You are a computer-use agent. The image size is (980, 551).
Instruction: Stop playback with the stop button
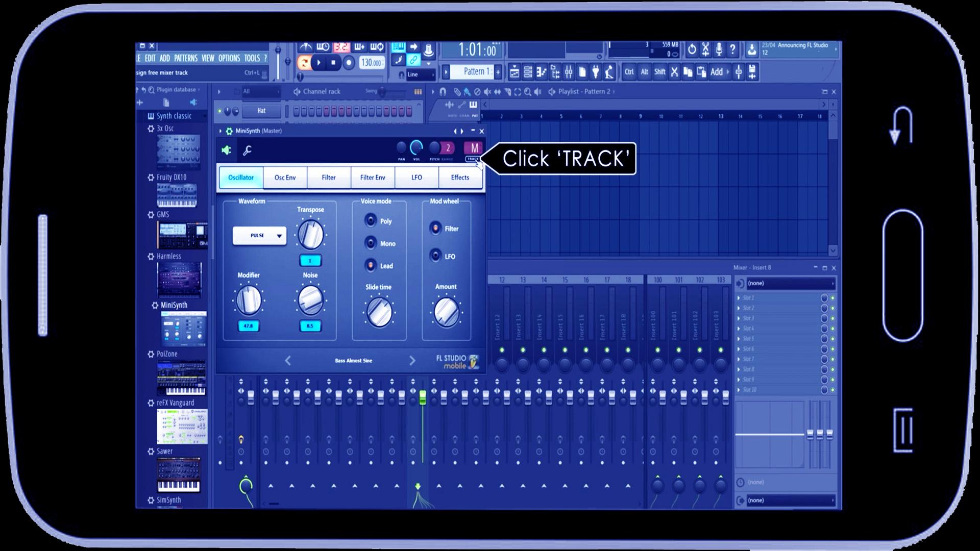click(x=333, y=63)
